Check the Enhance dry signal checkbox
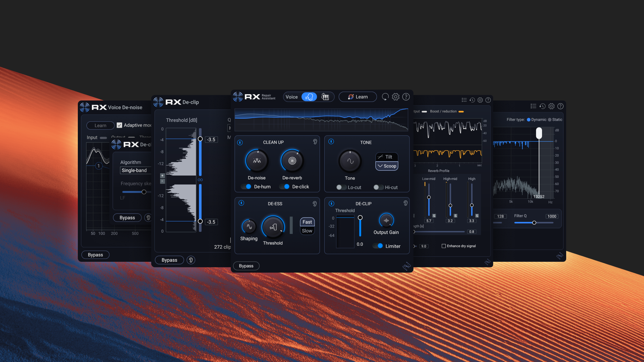 [444, 246]
